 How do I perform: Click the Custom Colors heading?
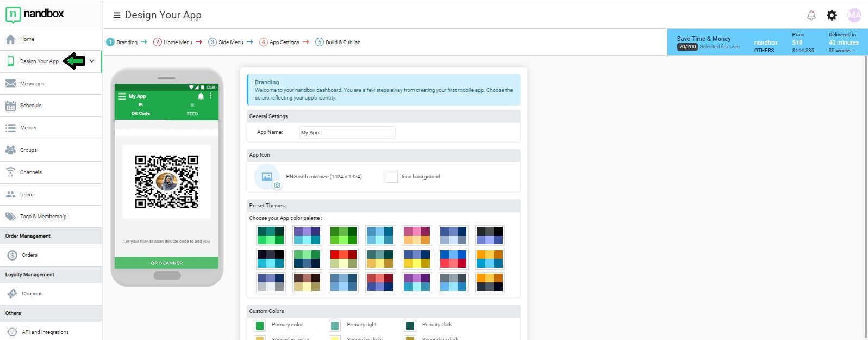coord(266,311)
